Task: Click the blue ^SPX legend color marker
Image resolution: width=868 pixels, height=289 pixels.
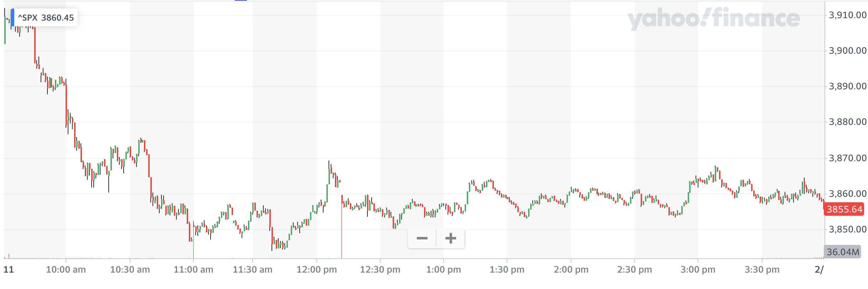Action: pyautogui.click(x=12, y=17)
